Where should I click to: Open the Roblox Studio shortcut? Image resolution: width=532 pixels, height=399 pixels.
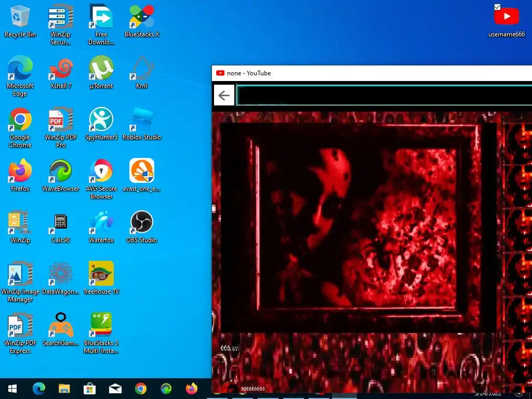(142, 124)
